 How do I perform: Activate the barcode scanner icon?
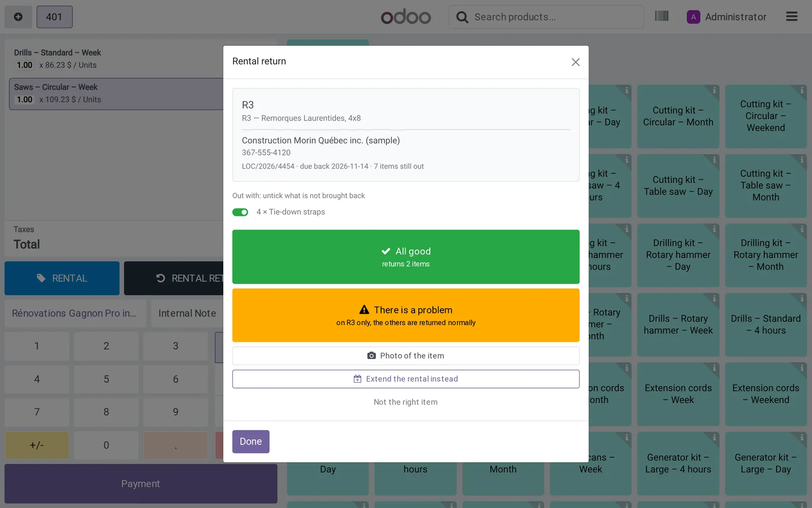tap(662, 16)
